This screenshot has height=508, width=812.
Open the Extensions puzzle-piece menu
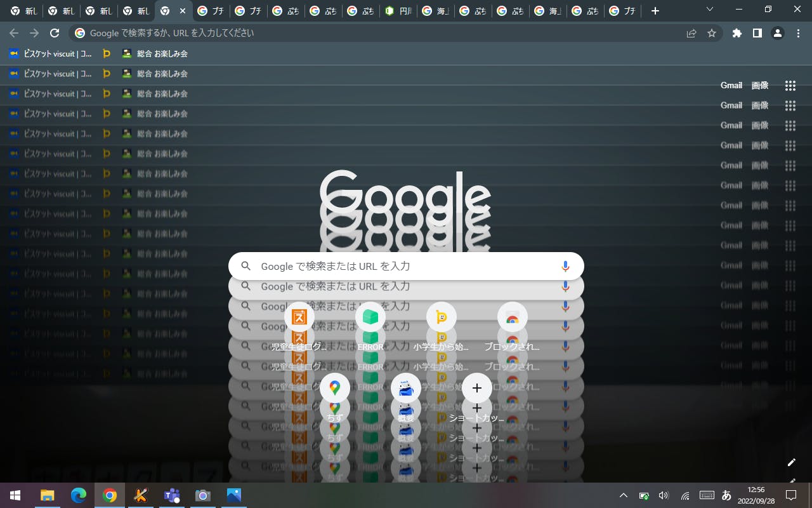[737, 33]
